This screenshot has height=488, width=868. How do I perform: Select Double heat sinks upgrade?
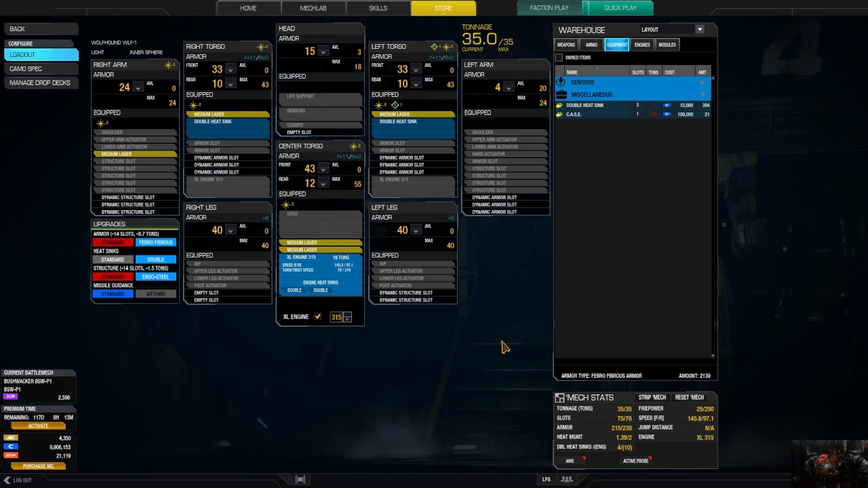(155, 260)
